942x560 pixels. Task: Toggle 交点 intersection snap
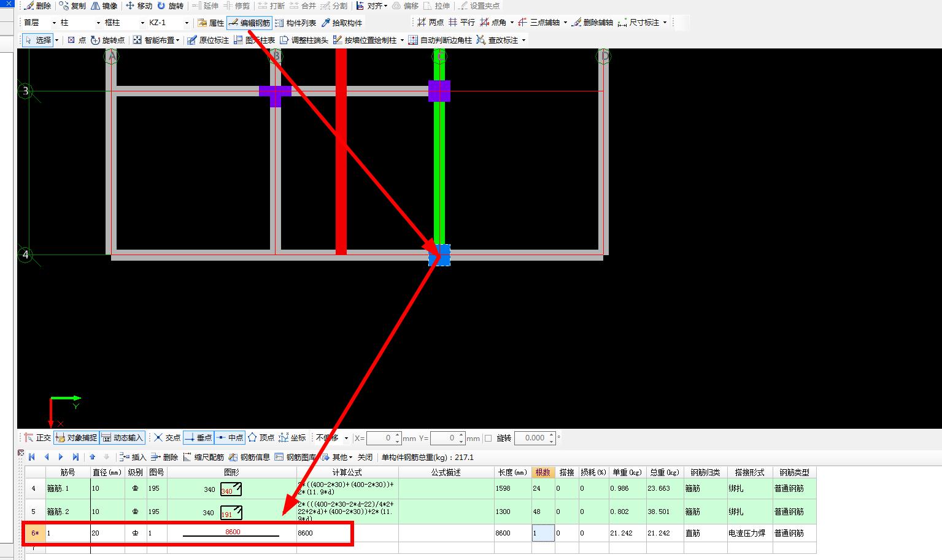[x=168, y=437]
